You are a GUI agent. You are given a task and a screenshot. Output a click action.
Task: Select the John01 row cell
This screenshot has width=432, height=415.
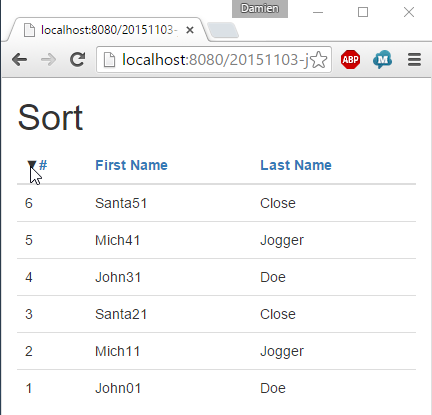click(x=118, y=388)
